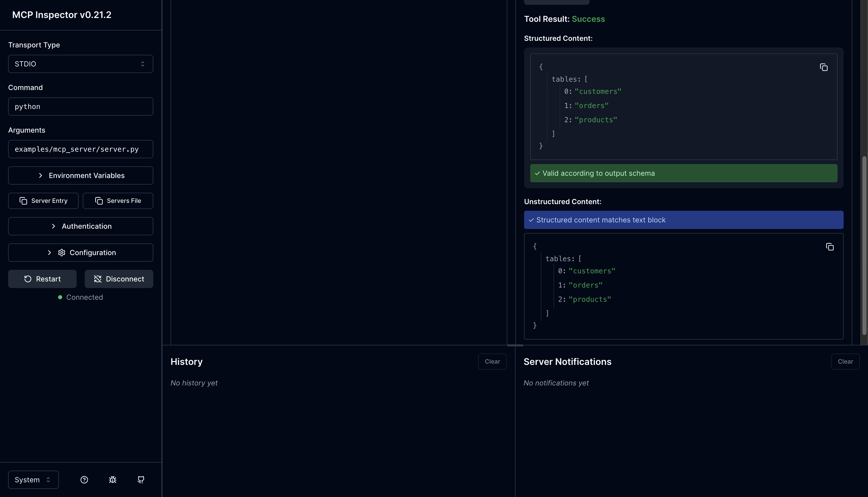Open the Transport Type STDIO dropdown
The image size is (868, 497).
(81, 64)
